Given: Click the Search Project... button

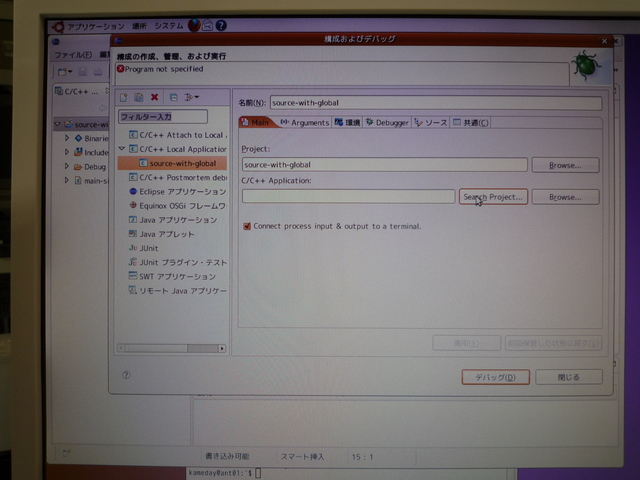Looking at the screenshot, I should [x=493, y=197].
